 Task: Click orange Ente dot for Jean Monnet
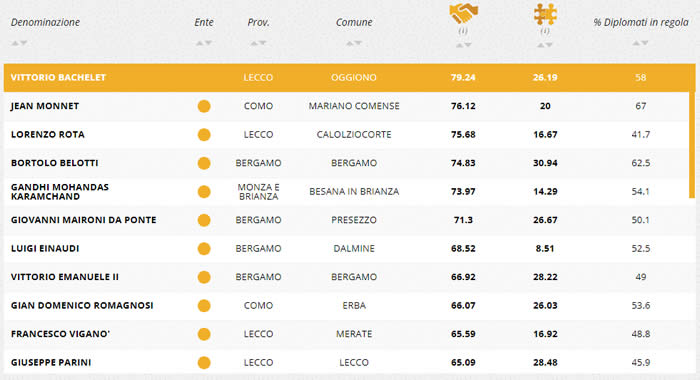pos(204,106)
